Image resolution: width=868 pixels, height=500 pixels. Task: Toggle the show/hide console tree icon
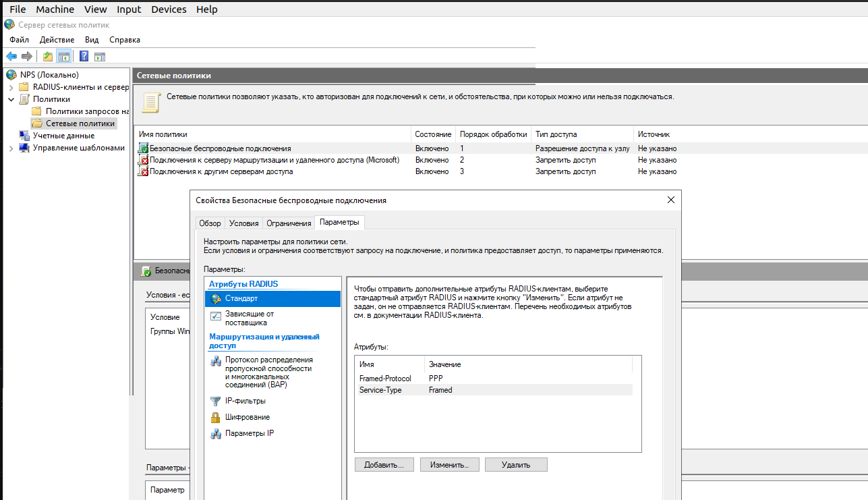pos(64,57)
